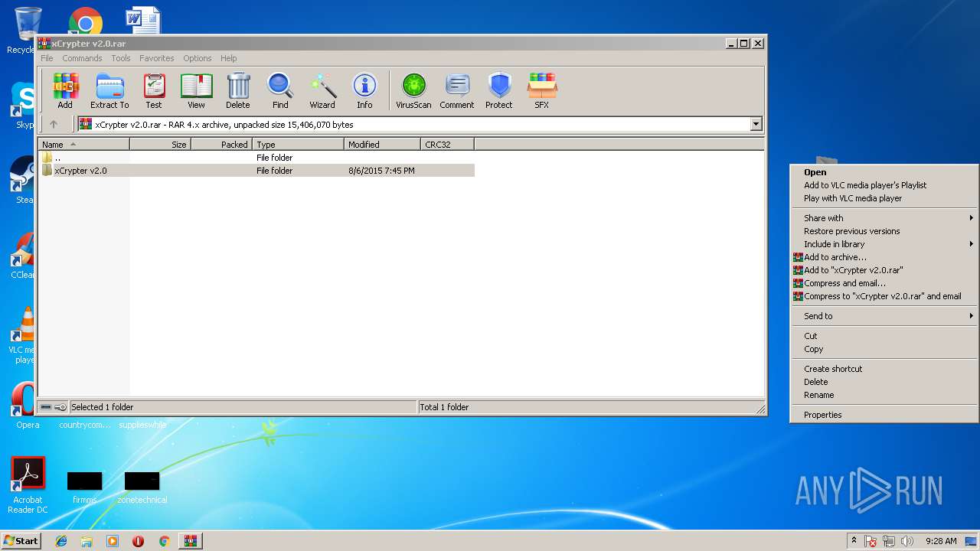
Task: Select the WinRAR taskbar button
Action: 190,541
